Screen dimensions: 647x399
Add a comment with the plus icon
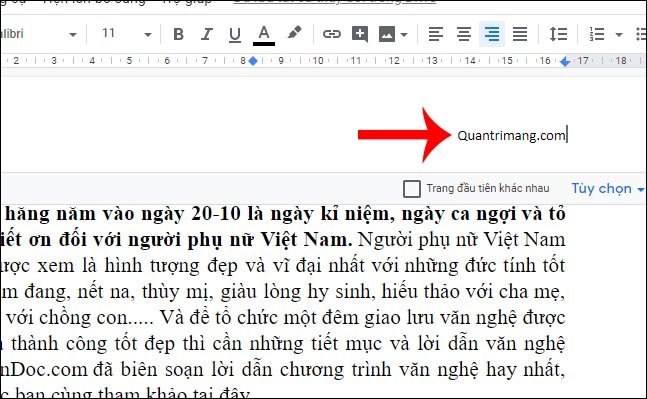(x=360, y=34)
